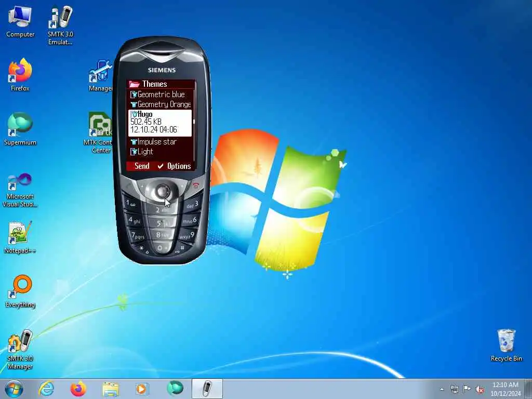Click the Themes folder header
The height and width of the screenshot is (399, 532).
[x=161, y=84]
